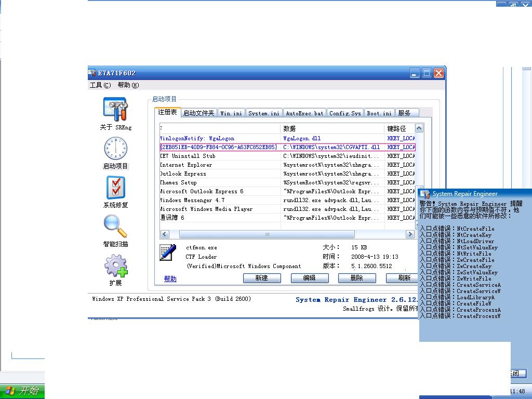Click the 删除 button

(x=357, y=278)
